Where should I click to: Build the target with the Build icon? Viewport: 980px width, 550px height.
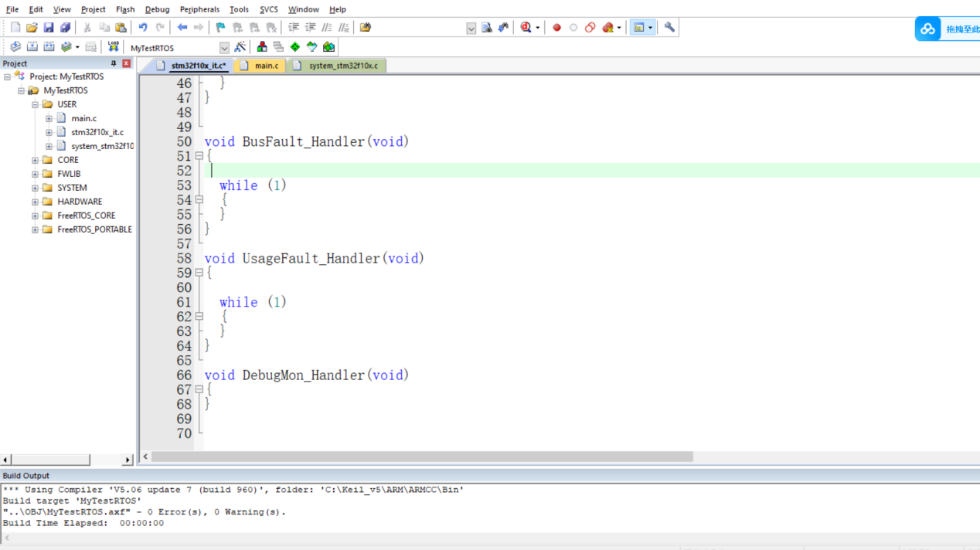point(32,47)
